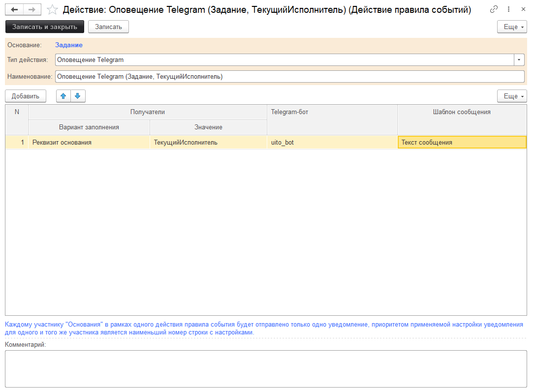Click Добавить to add a new row
Image resolution: width=535 pixels, height=392 pixels.
pyautogui.click(x=25, y=96)
